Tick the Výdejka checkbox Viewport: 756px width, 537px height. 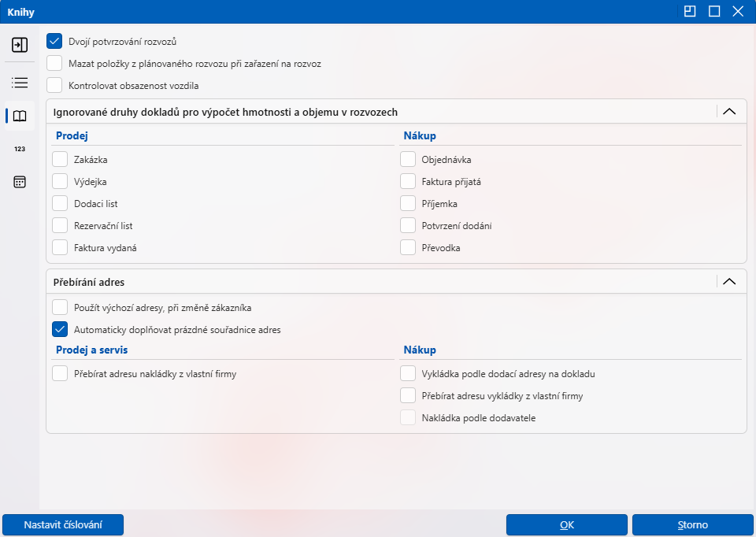[x=60, y=182]
